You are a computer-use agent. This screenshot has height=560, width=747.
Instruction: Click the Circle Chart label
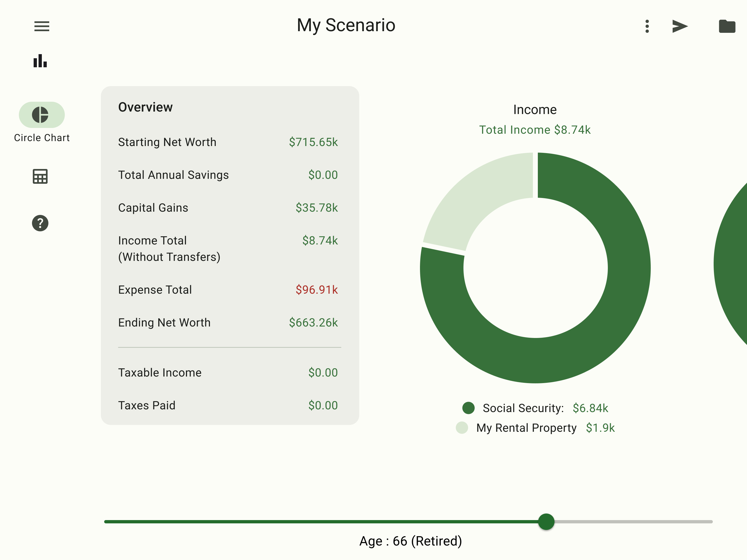[42, 138]
